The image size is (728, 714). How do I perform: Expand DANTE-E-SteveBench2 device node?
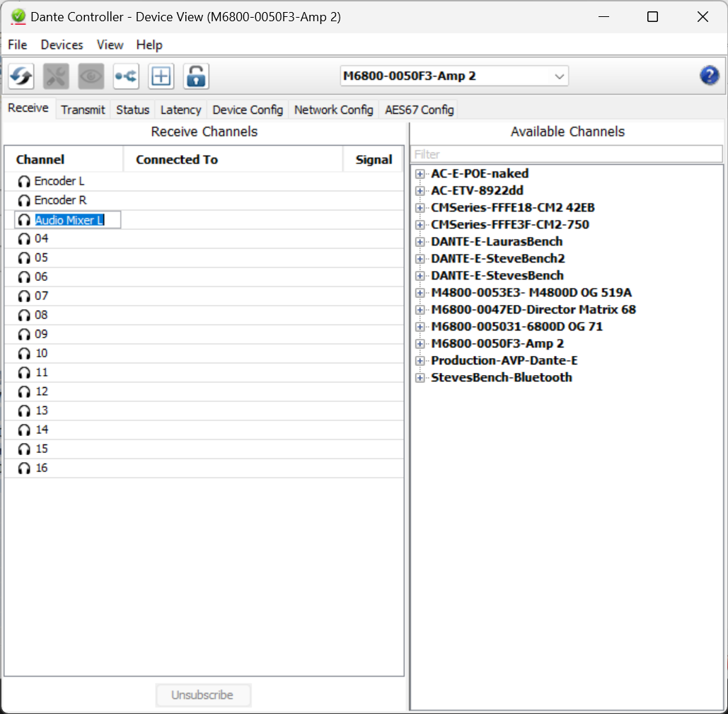[420, 259]
